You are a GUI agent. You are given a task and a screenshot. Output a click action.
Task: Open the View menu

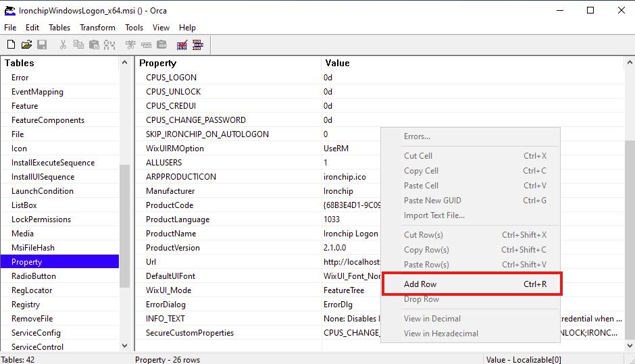pos(161,28)
